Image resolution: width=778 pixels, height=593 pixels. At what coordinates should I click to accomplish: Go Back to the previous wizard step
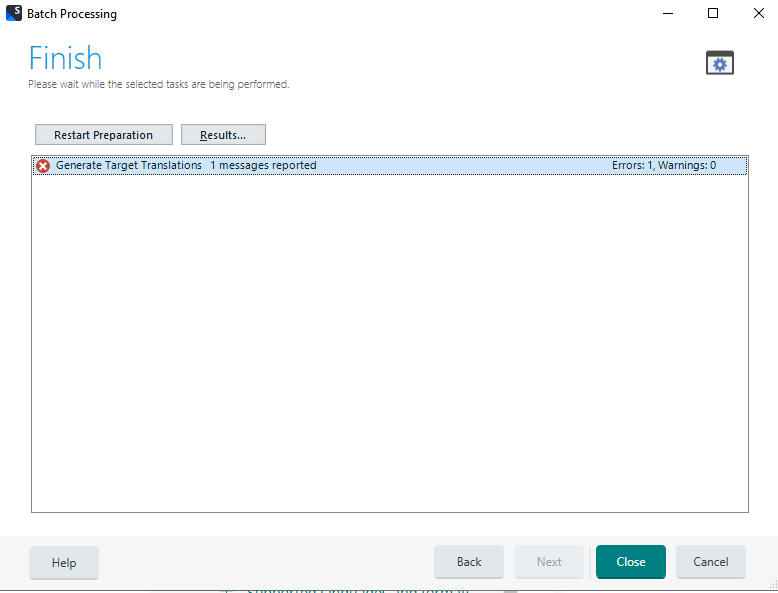pyautogui.click(x=469, y=562)
